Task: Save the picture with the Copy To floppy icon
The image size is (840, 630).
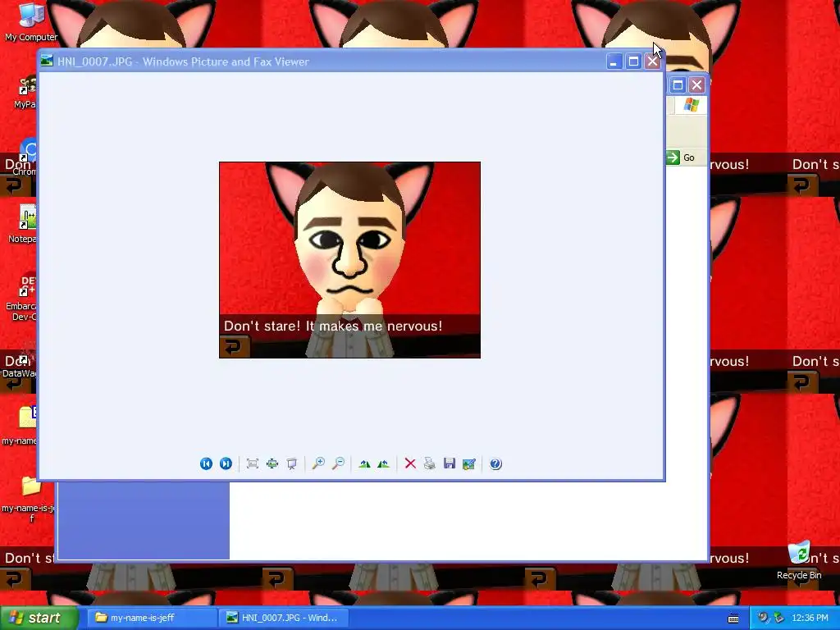Action: [x=450, y=464]
